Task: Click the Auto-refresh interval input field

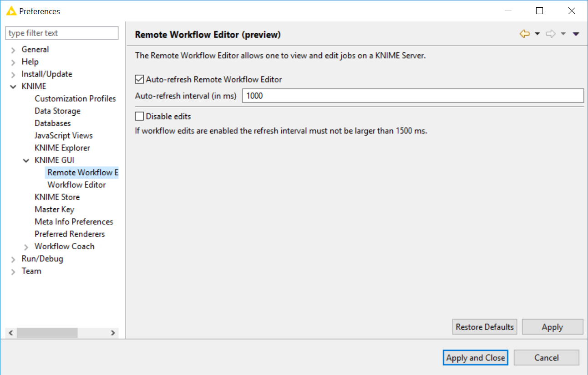Action: click(413, 96)
